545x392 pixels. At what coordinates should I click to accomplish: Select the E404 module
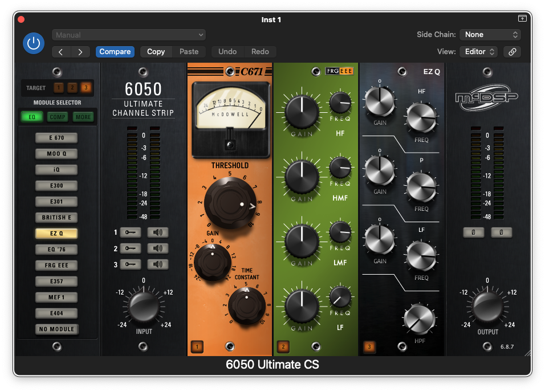[56, 313]
